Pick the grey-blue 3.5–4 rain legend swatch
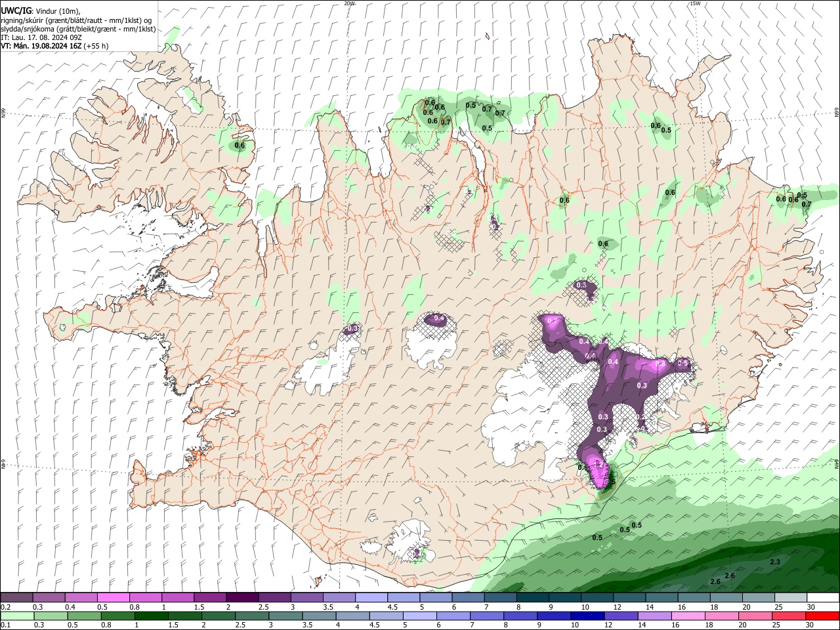This screenshot has width=840, height=630. point(319,616)
